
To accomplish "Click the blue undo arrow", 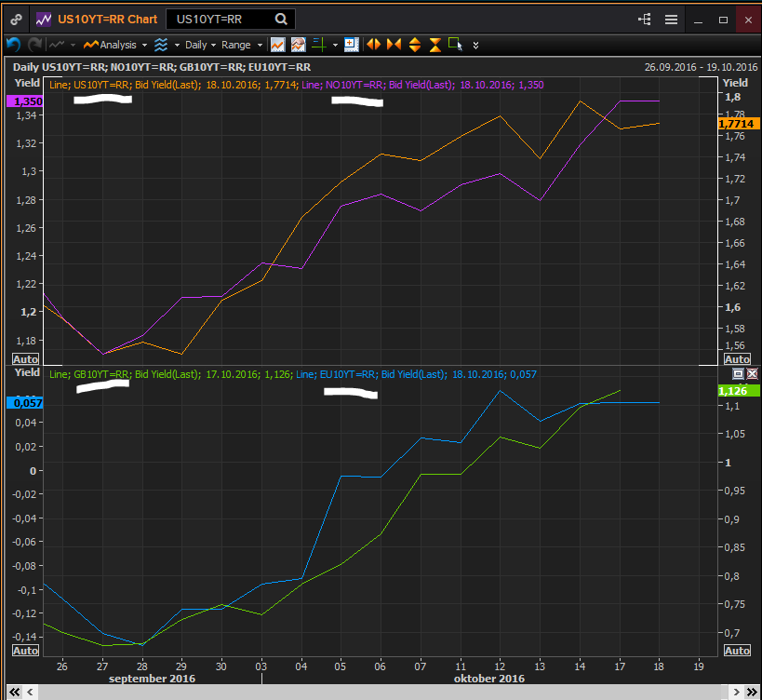I will (13, 45).
